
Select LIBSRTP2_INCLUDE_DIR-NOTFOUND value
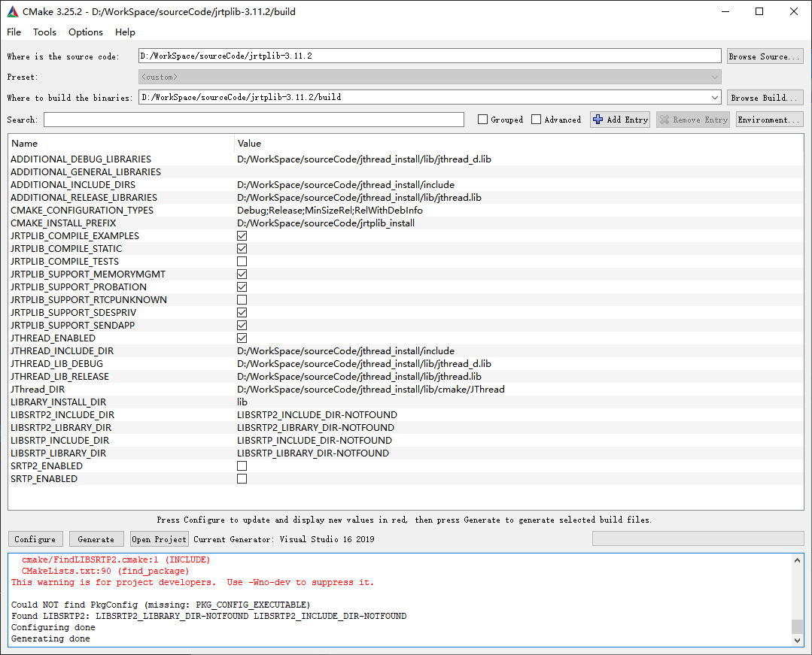[317, 415]
